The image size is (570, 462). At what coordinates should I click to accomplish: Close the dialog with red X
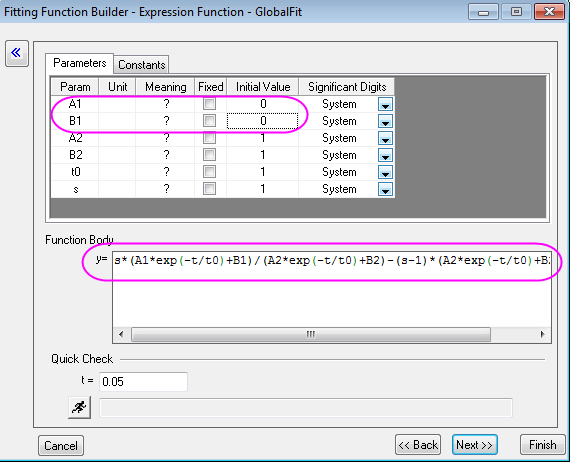[549, 12]
